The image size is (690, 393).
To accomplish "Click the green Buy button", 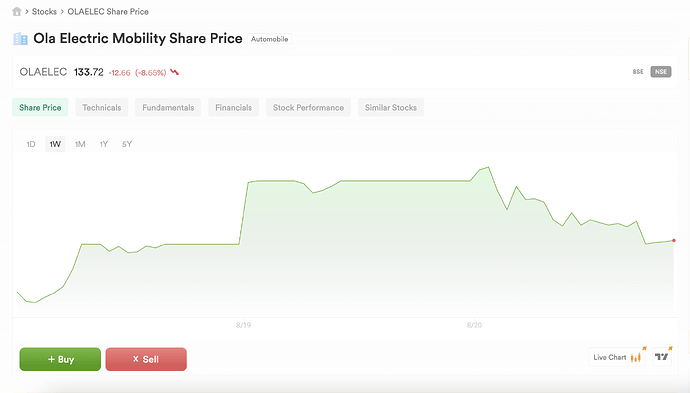I will 60,359.
